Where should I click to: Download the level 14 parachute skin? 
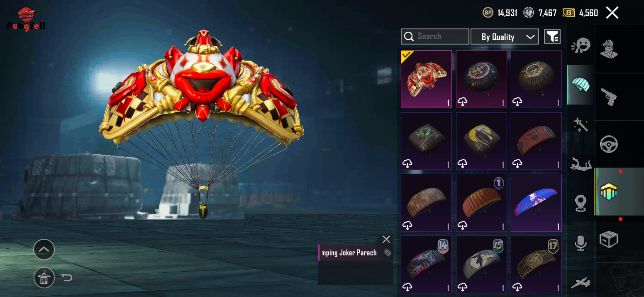[407, 287]
